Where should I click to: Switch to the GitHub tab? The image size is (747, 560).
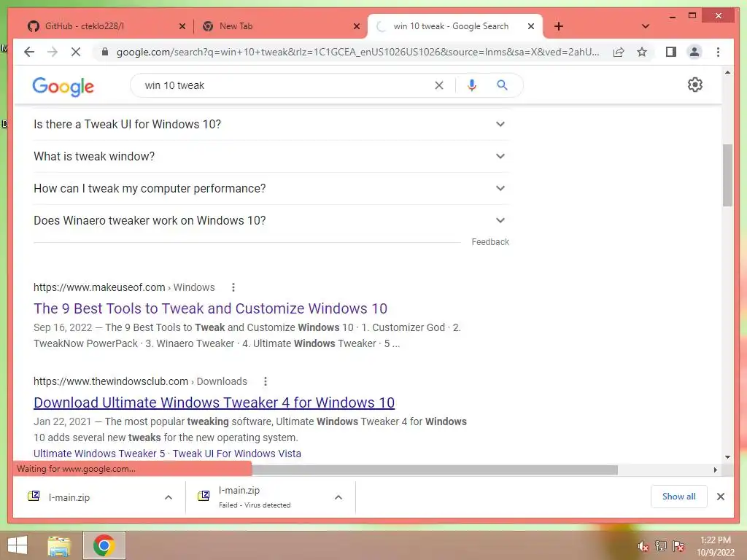point(106,27)
